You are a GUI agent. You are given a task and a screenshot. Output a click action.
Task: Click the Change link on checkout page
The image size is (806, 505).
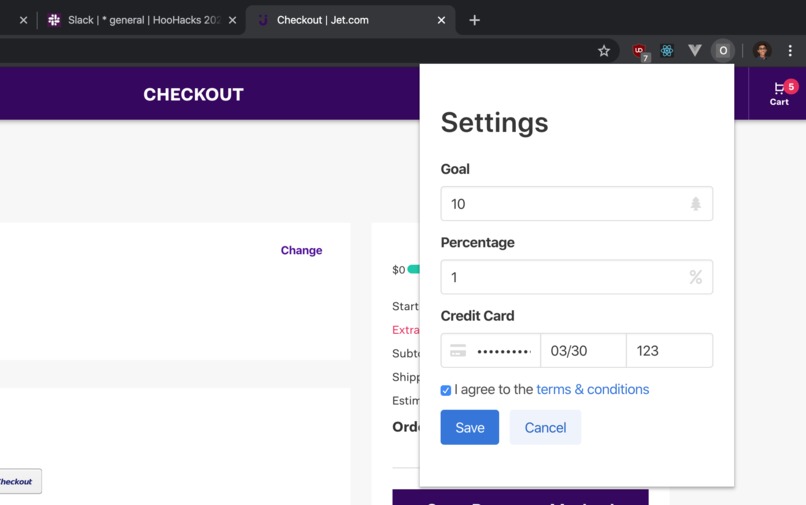301,250
